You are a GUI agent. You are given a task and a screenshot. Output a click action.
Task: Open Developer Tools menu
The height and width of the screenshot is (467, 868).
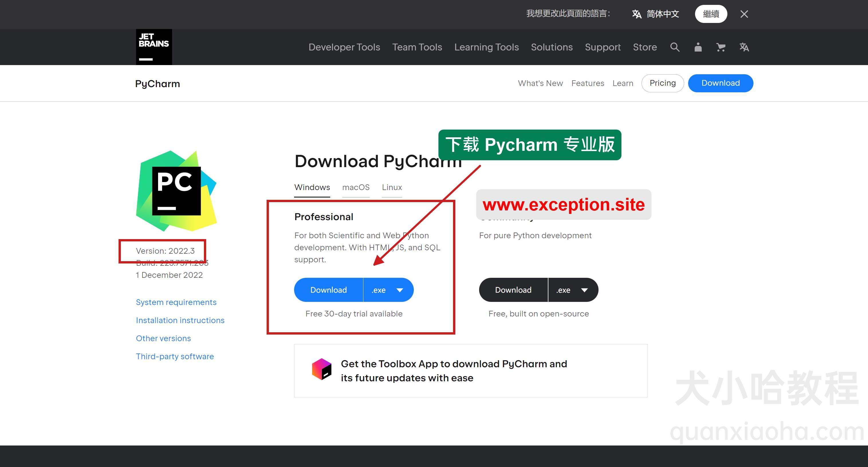(344, 47)
